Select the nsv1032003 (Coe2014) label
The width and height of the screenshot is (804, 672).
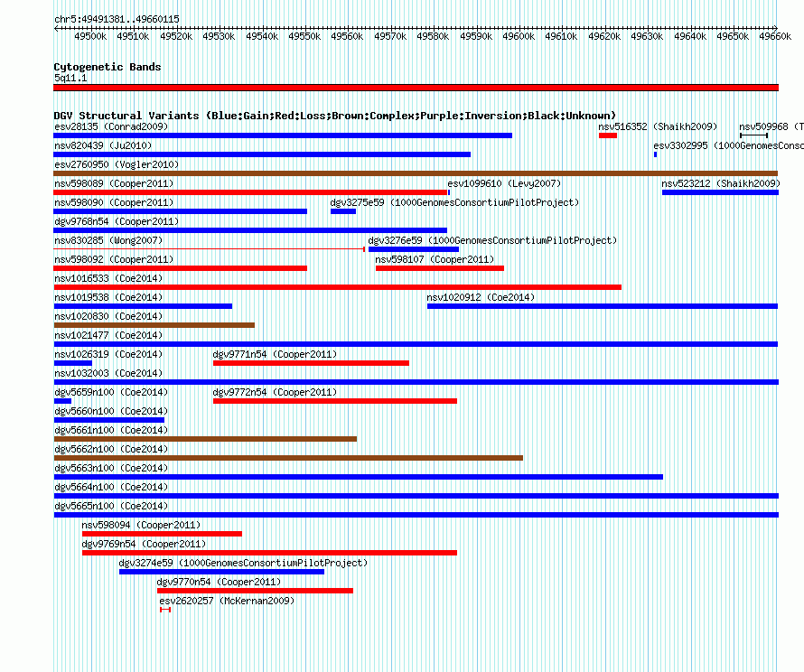tap(108, 373)
